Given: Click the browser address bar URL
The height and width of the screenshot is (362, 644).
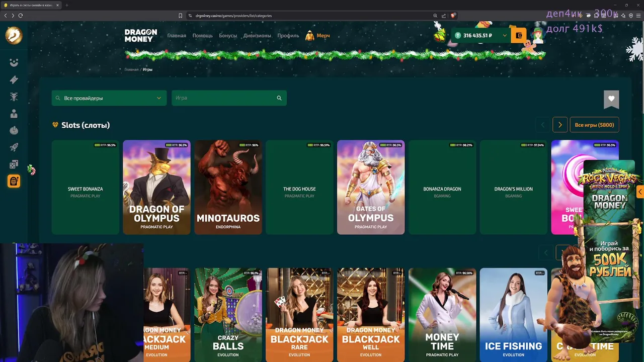Looking at the screenshot, I should 233,16.
